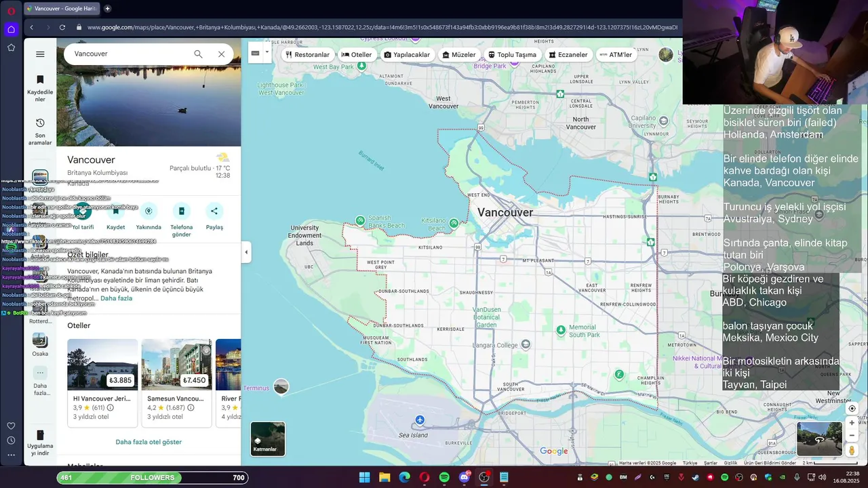Zoom in on the map

tap(852, 423)
